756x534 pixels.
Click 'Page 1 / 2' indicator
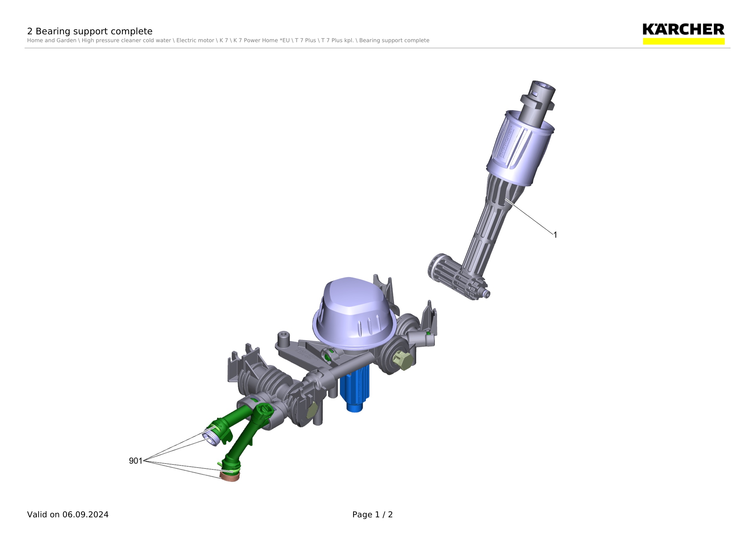pos(372,514)
